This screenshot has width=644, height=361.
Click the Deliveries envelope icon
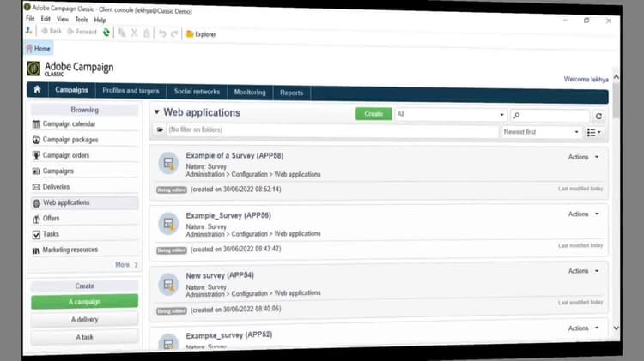pyautogui.click(x=36, y=187)
